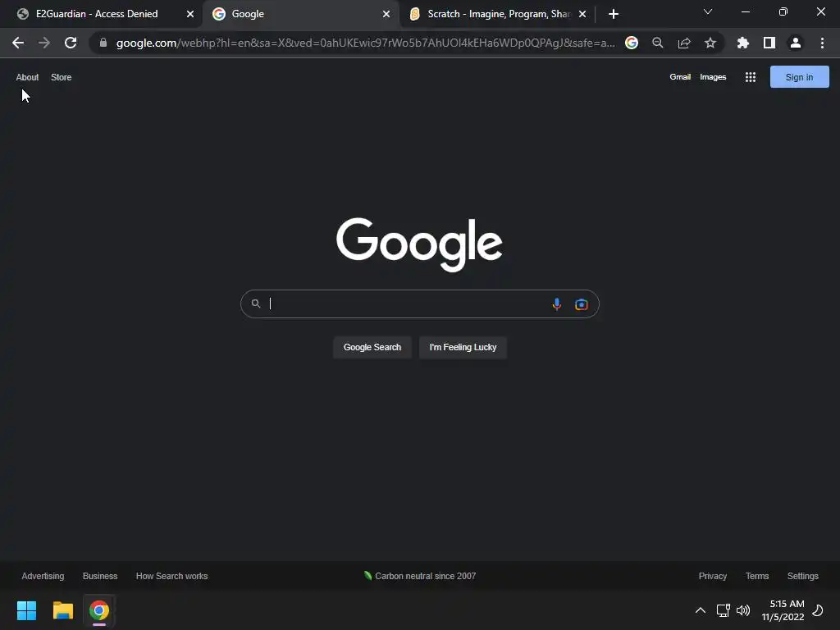Screen dimensions: 840x630
Task: Open File Explorer from taskbar
Action: point(62,610)
